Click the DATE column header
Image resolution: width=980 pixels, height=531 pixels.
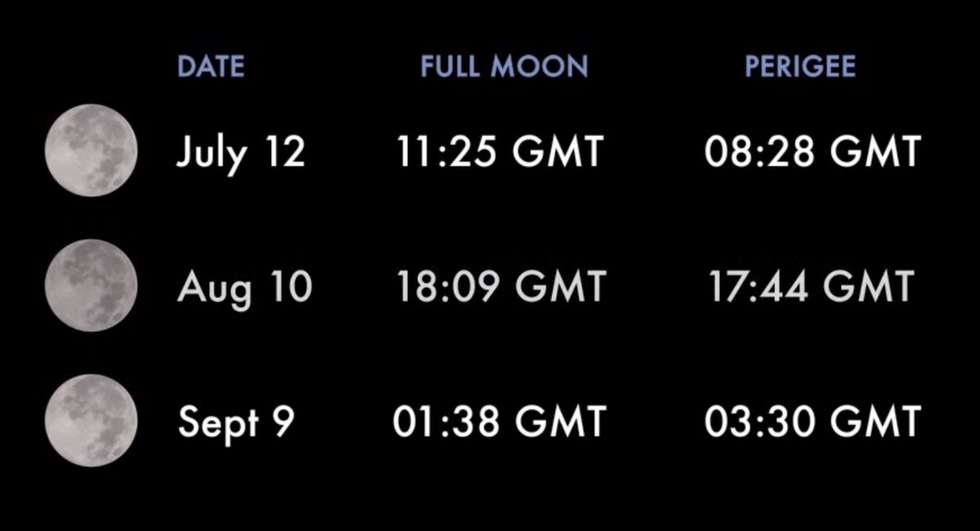211,67
